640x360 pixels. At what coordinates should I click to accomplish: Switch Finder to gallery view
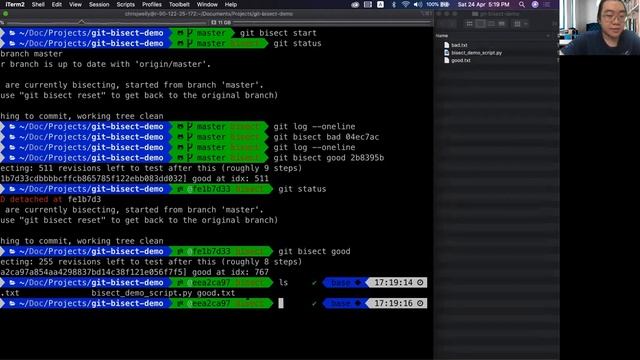502,24
